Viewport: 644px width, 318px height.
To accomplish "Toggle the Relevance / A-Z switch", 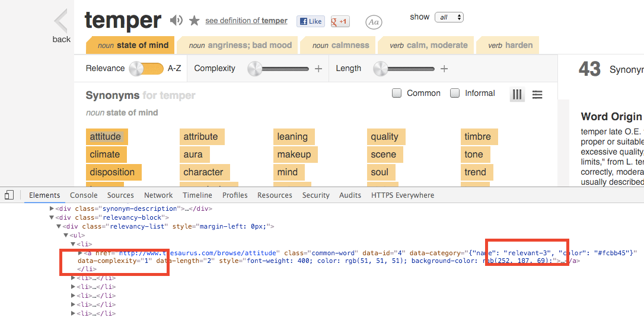I will tap(146, 69).
